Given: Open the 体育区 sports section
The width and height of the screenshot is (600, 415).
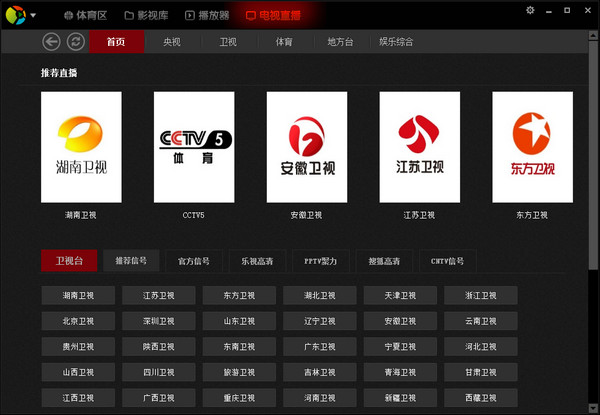Looking at the screenshot, I should coord(85,15).
